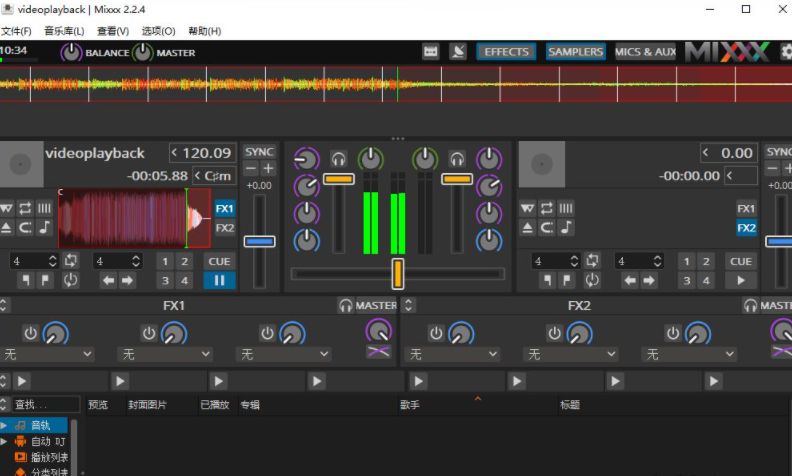Open the second FX2 effect dropdown
The width and height of the screenshot is (792, 476).
tap(571, 354)
